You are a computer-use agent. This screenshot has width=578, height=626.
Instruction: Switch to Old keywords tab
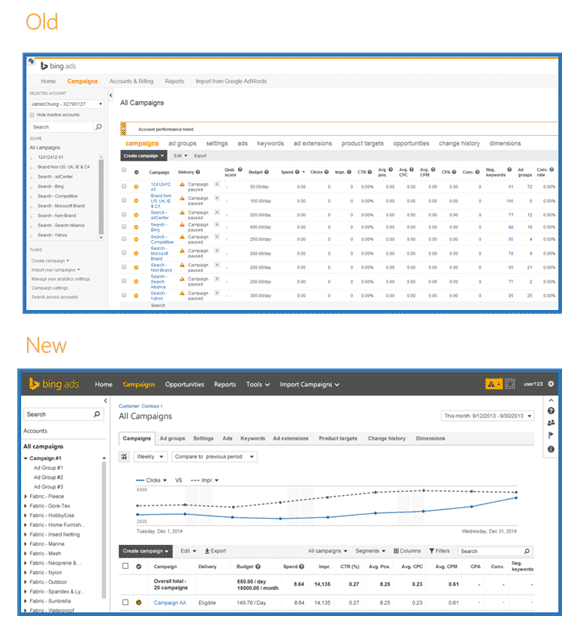[x=270, y=143]
